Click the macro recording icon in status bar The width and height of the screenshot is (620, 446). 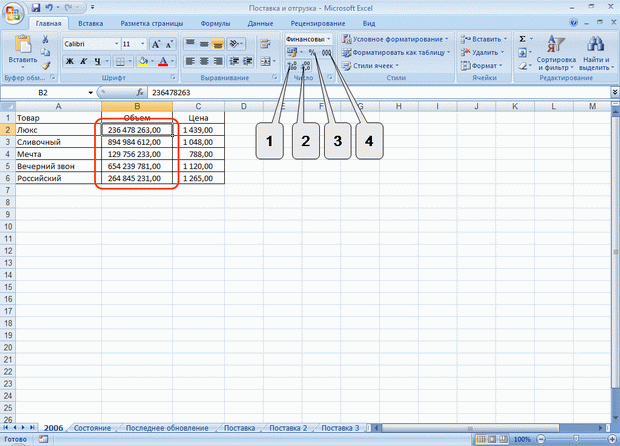(x=43, y=439)
